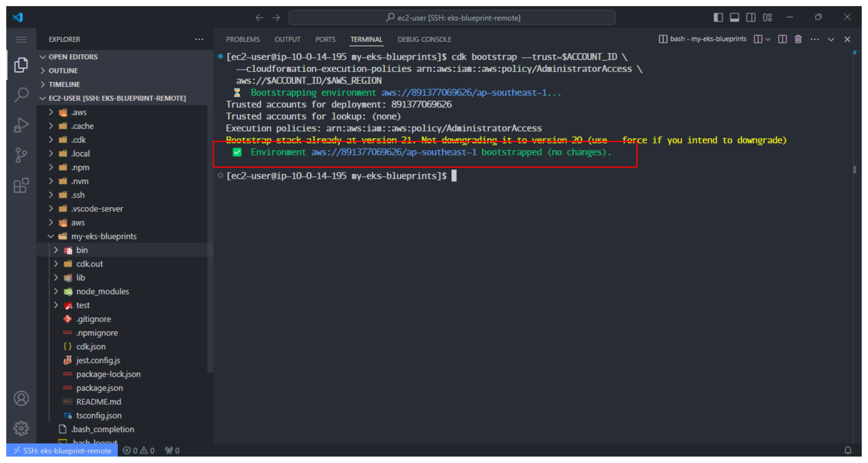This screenshot has height=463, width=868.
Task: Switch to the PROBLEMS tab
Action: 243,39
